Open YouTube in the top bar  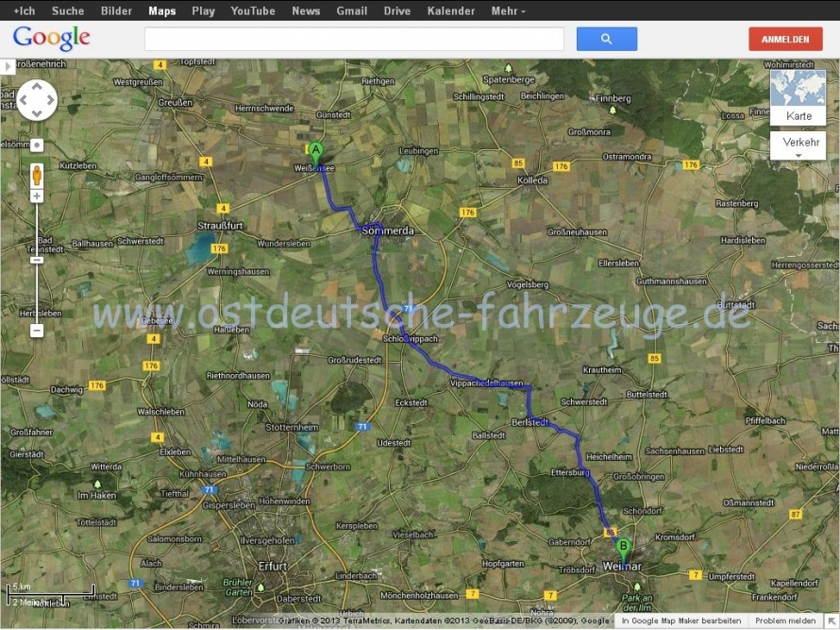click(x=253, y=10)
